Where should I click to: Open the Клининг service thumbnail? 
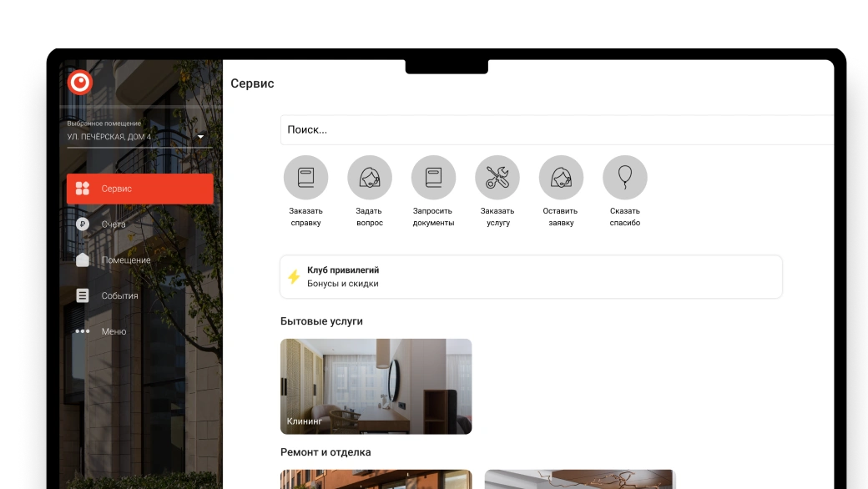pyautogui.click(x=376, y=386)
